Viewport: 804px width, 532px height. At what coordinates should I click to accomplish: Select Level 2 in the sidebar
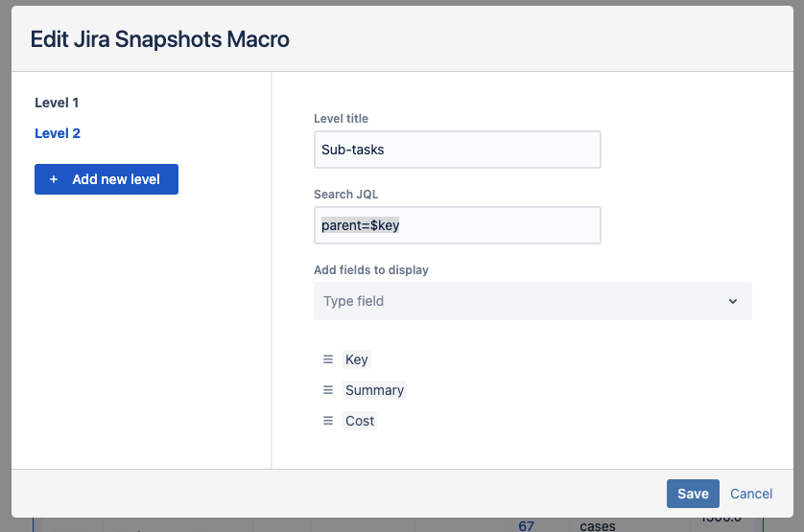pos(58,133)
